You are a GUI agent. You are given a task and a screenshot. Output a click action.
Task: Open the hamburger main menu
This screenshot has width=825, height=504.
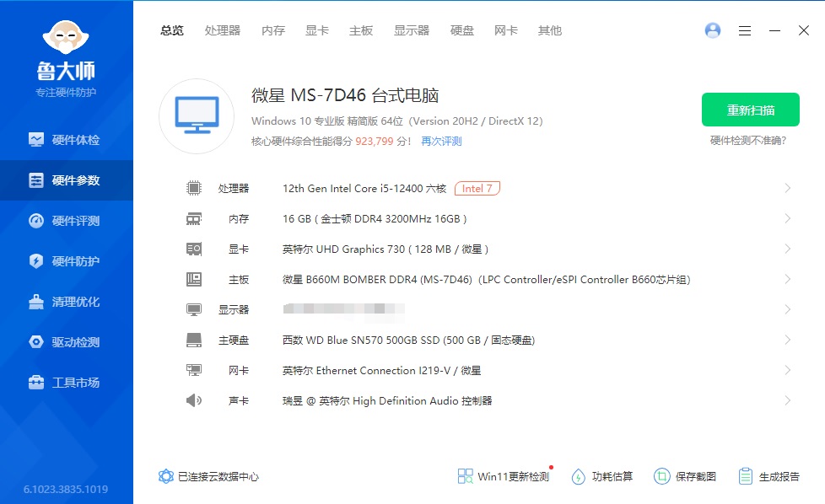coord(745,31)
